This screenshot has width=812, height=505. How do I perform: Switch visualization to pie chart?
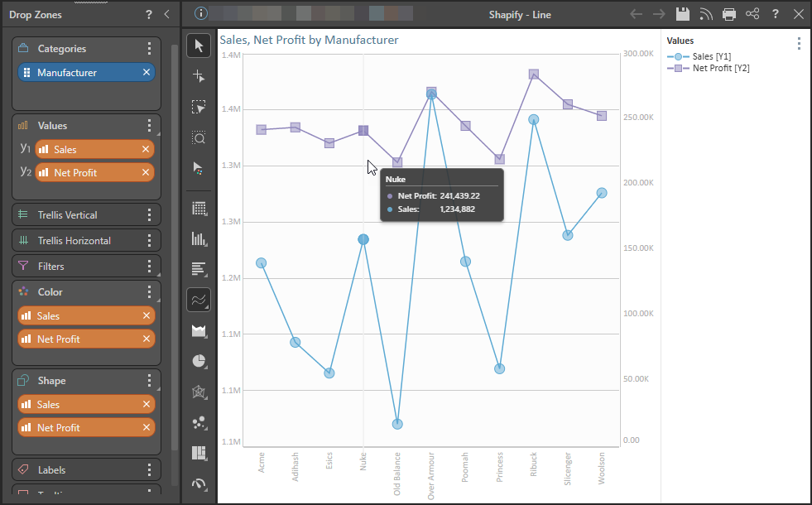(x=199, y=361)
